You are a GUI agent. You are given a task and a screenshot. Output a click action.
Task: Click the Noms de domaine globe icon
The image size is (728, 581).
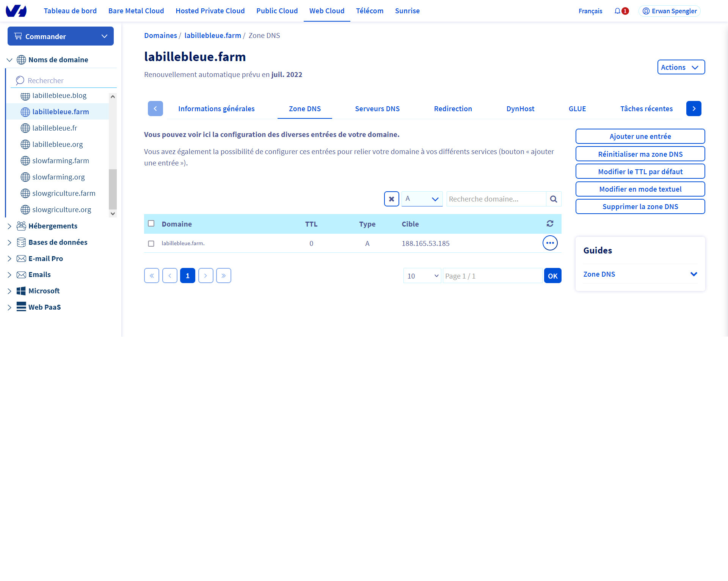pos(21,60)
